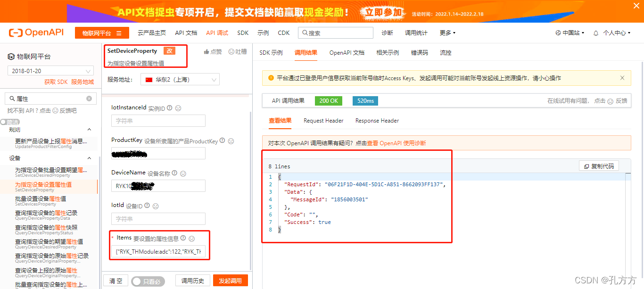The width and height of the screenshot is (644, 289).
Task: Click the DeviceName input field
Action: point(158,186)
